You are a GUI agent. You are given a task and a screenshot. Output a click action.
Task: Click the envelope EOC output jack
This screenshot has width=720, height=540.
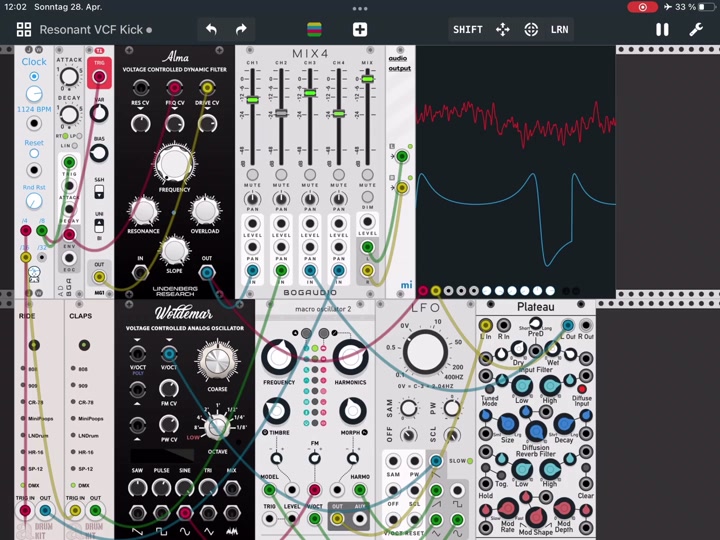point(69,258)
